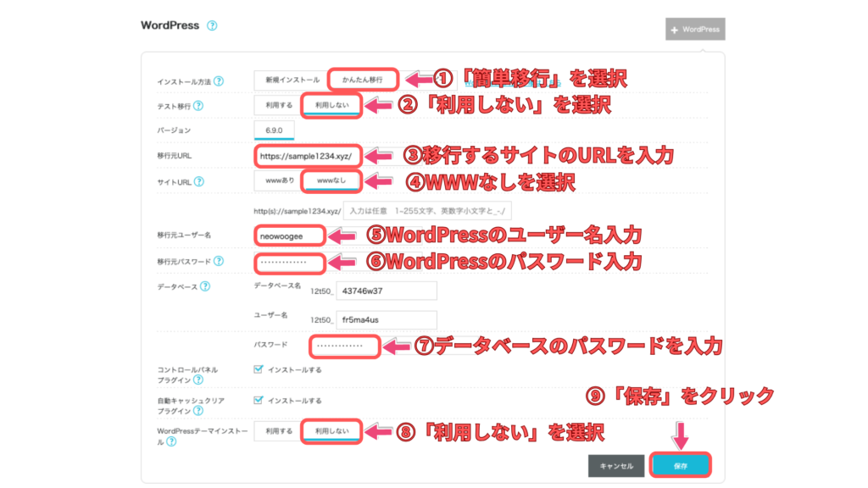Open help for インストール方法
Viewport: 868px width, 488px height.
pyautogui.click(x=219, y=81)
